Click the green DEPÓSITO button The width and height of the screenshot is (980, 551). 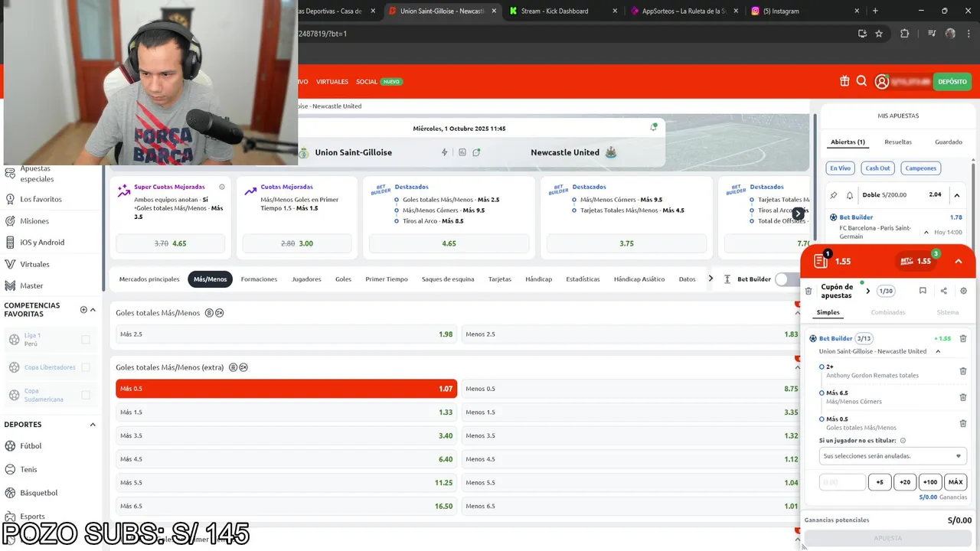[952, 81]
